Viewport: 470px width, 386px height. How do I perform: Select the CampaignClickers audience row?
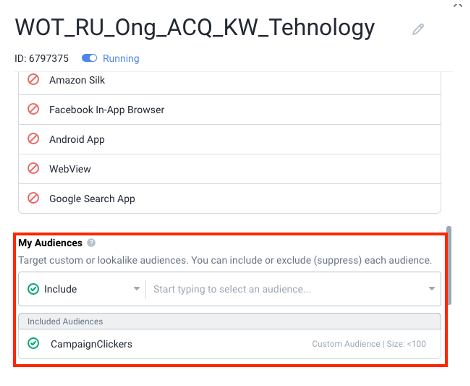point(230,344)
